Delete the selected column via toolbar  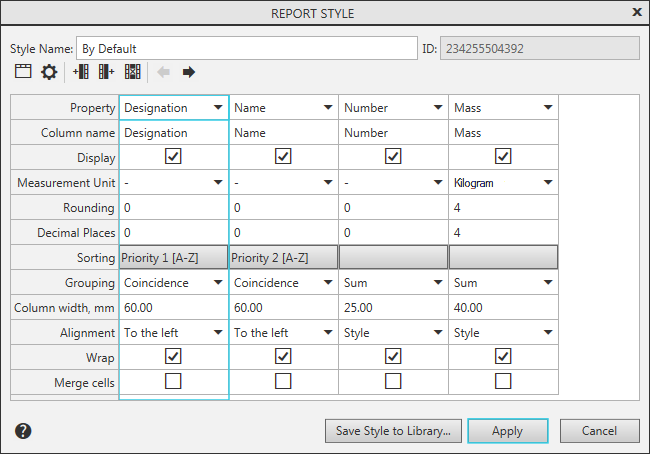pyautogui.click(x=133, y=72)
